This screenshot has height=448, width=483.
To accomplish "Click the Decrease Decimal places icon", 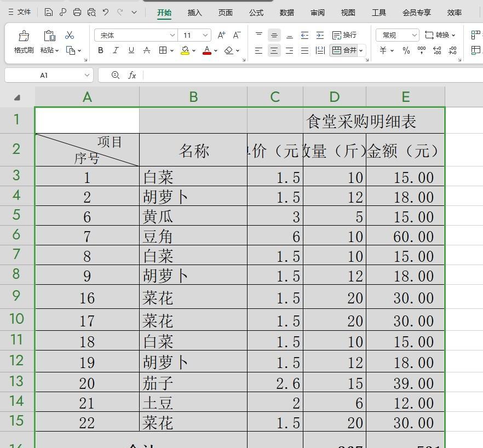I will point(452,50).
